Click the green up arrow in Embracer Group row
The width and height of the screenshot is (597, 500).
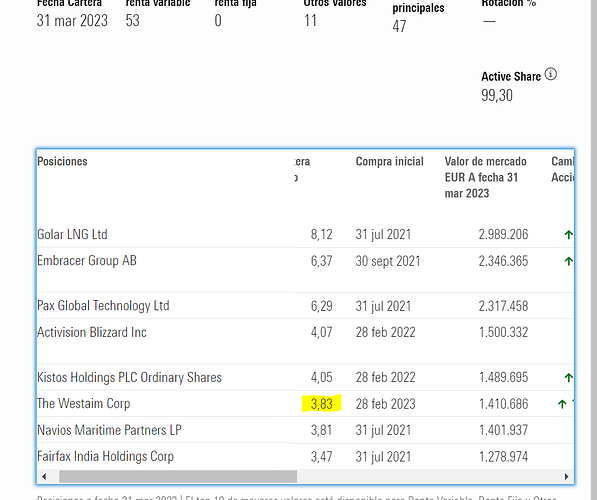point(568,261)
